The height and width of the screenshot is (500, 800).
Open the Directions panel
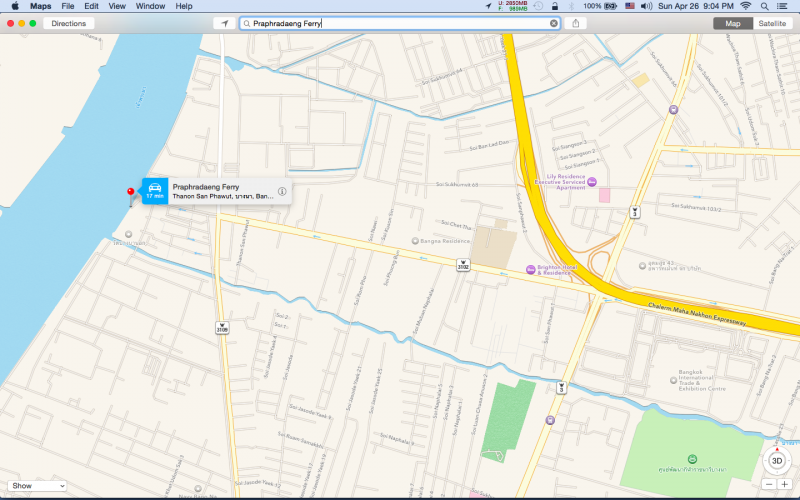(x=68, y=23)
